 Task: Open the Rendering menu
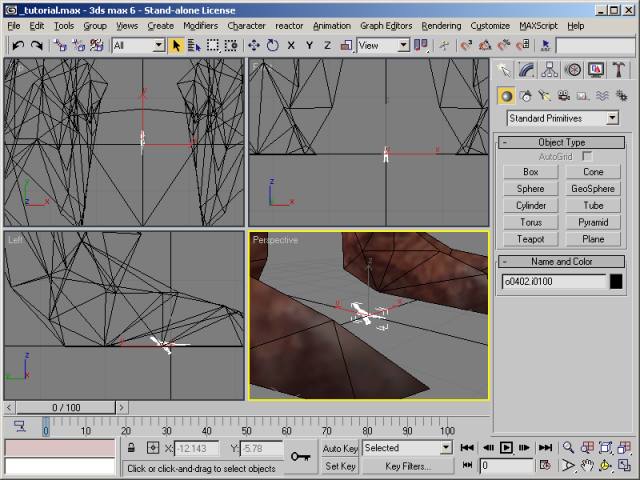click(x=441, y=25)
